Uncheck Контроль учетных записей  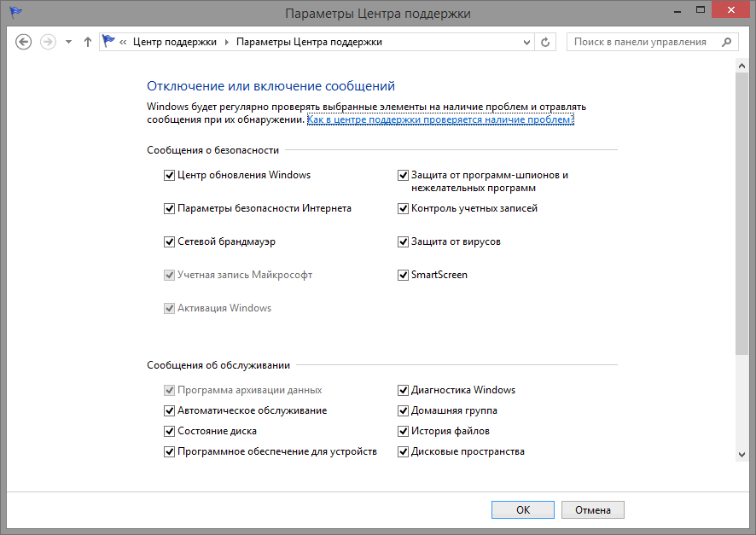click(404, 209)
